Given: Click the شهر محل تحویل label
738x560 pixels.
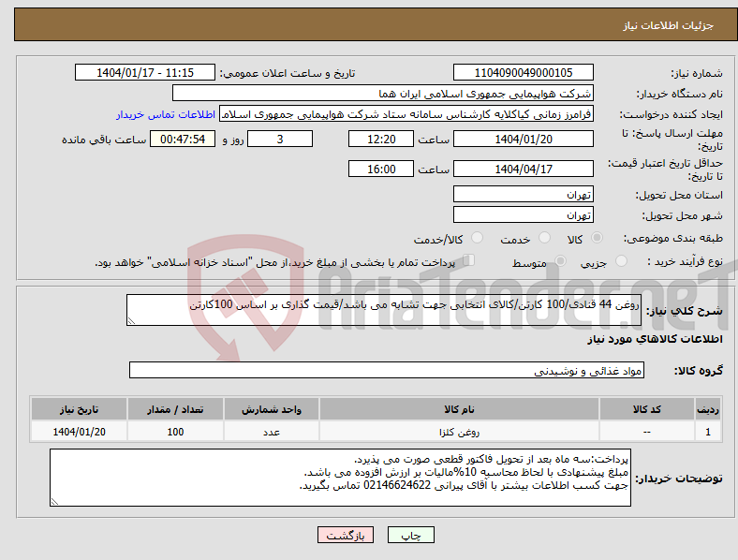Looking at the screenshot, I should [683, 215].
